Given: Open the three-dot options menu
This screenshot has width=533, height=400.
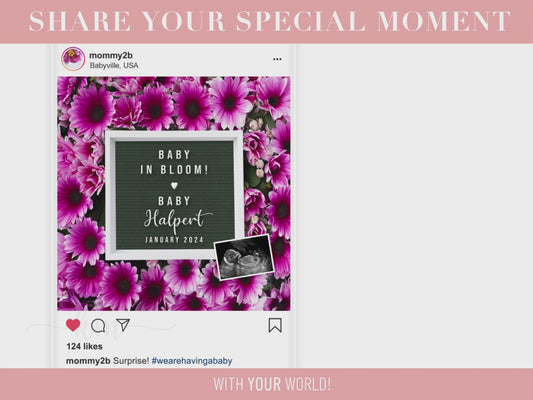Looking at the screenshot, I should [x=277, y=59].
